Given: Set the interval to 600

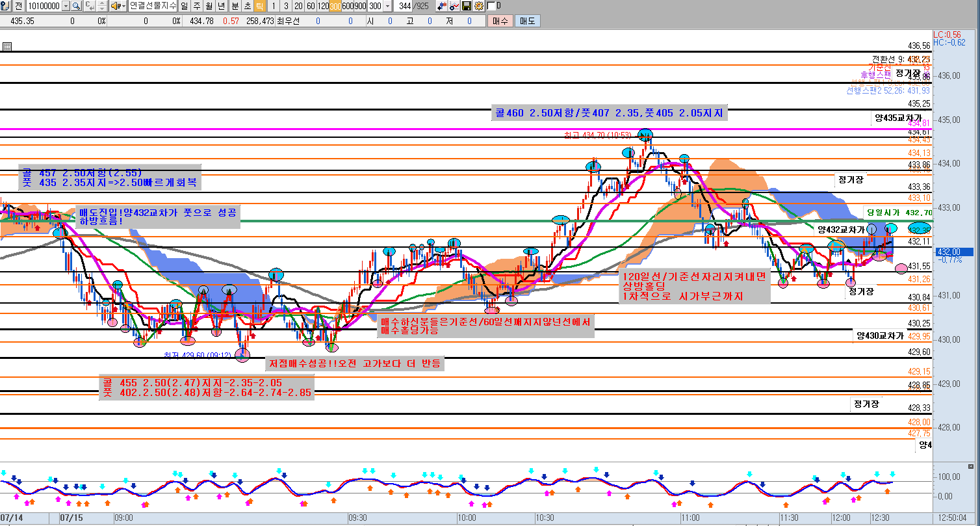Looking at the screenshot, I should coord(348,6).
